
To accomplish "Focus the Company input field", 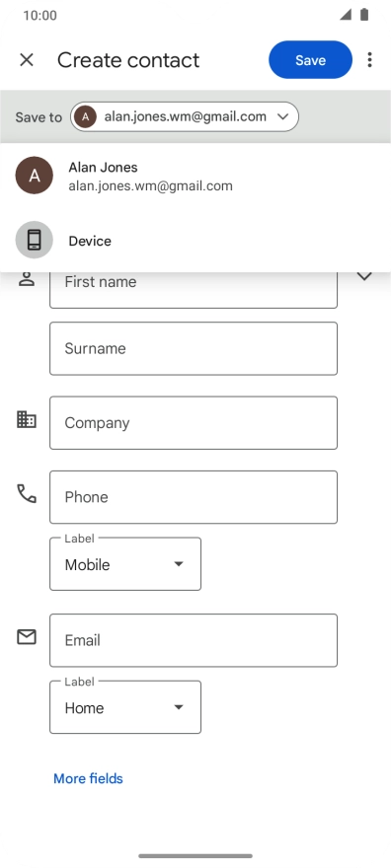I will 194,423.
